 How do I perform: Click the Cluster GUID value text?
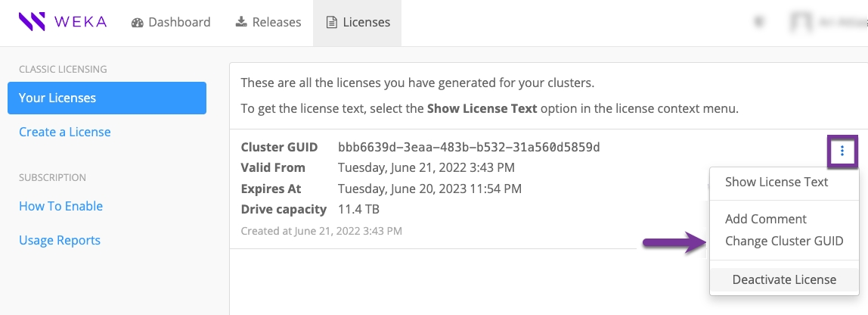(469, 148)
